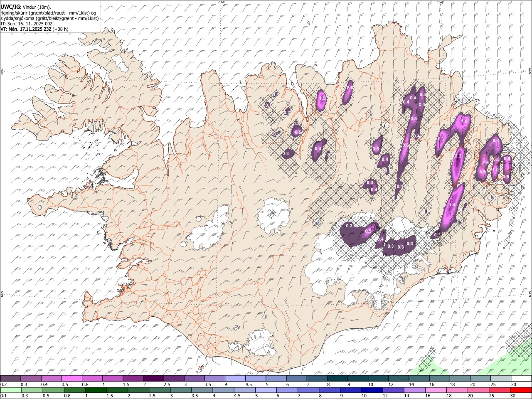Click the '0.2' label under the top-row scale
This screenshot has width=532, height=399.
pyautogui.click(x=3, y=384)
